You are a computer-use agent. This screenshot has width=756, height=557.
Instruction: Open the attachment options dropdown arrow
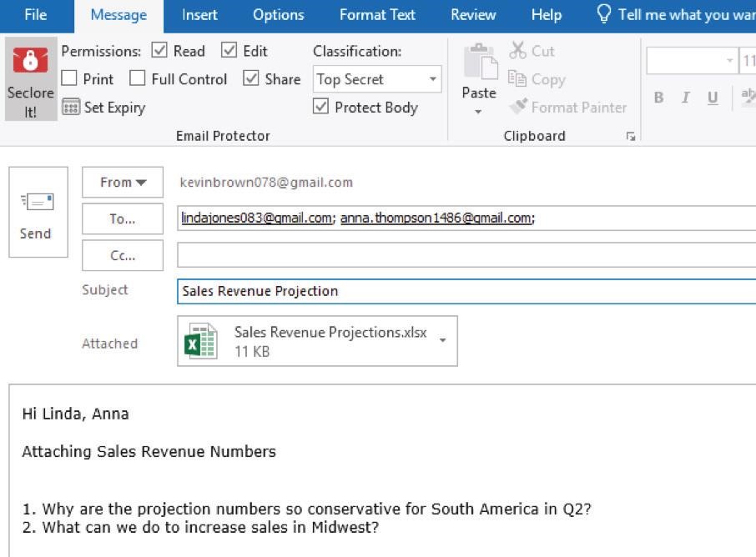pyautogui.click(x=442, y=340)
